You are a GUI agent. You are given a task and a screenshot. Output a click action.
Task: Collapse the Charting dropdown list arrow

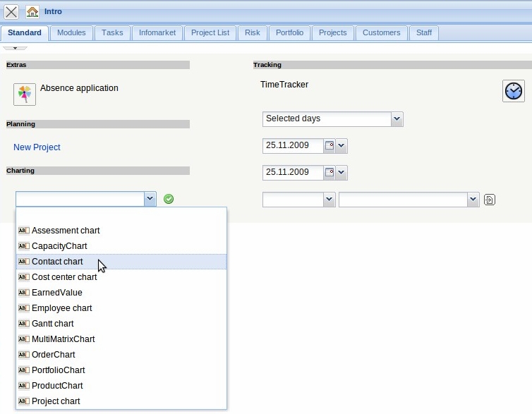pyautogui.click(x=150, y=200)
